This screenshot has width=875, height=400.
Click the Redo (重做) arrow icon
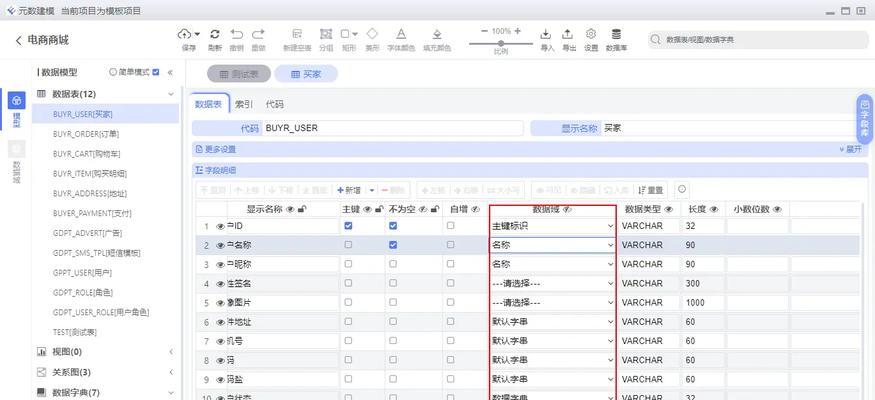click(258, 35)
